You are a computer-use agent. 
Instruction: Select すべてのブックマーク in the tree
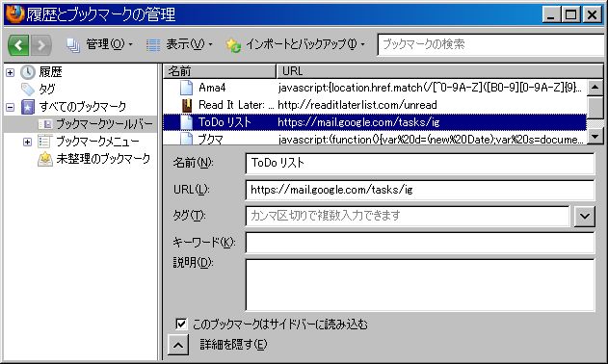[83, 107]
